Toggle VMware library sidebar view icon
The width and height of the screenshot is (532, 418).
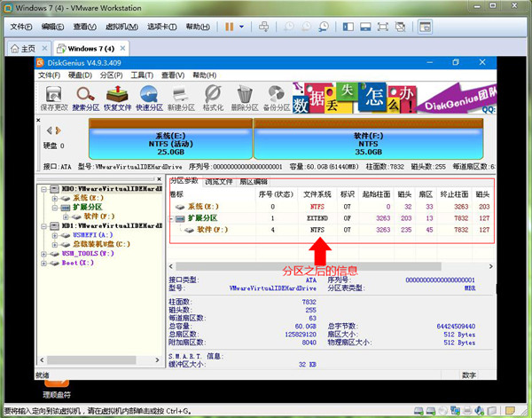point(348,27)
